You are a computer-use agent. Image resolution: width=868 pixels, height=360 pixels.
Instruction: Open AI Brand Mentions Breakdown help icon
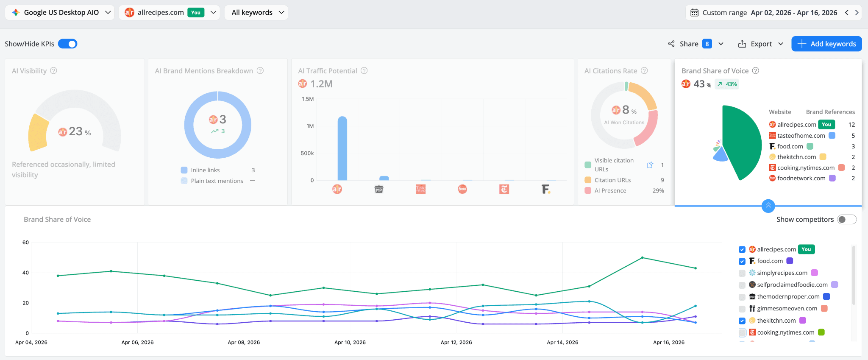click(x=260, y=70)
